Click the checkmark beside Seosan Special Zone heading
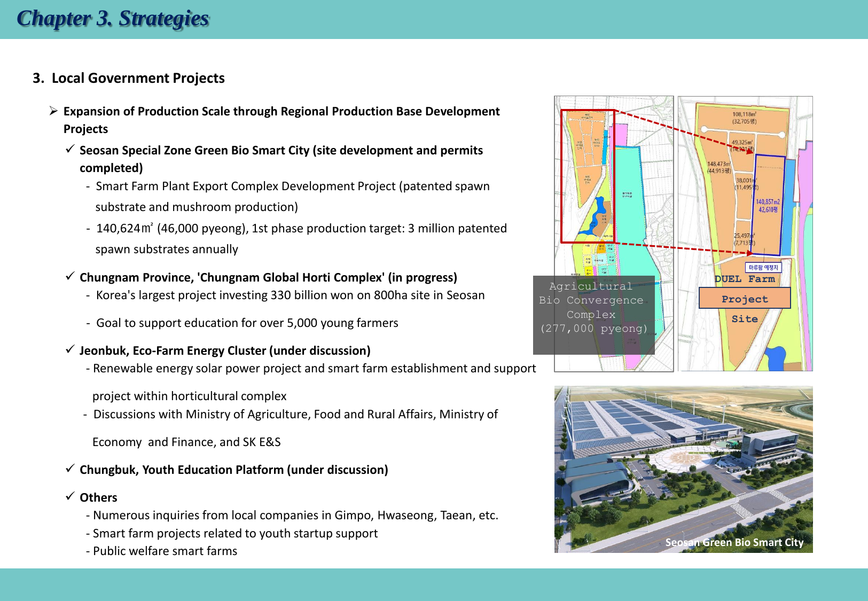 click(70, 149)
